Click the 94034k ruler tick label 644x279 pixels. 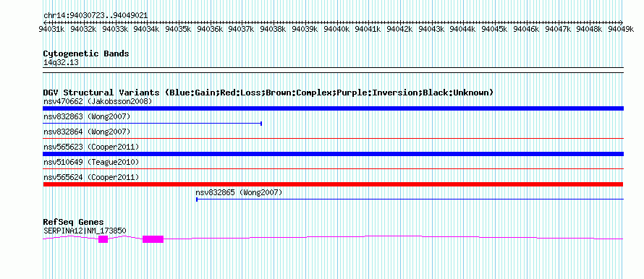[147, 29]
